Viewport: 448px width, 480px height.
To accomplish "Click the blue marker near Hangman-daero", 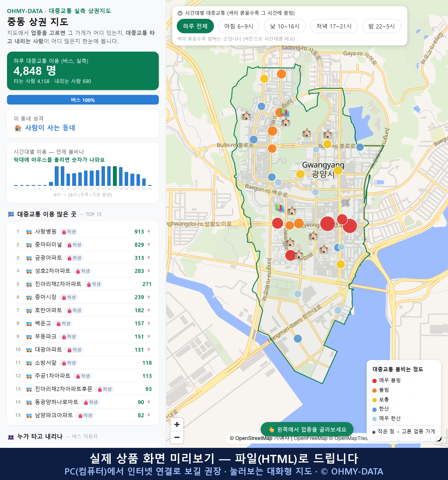I will (x=297, y=339).
